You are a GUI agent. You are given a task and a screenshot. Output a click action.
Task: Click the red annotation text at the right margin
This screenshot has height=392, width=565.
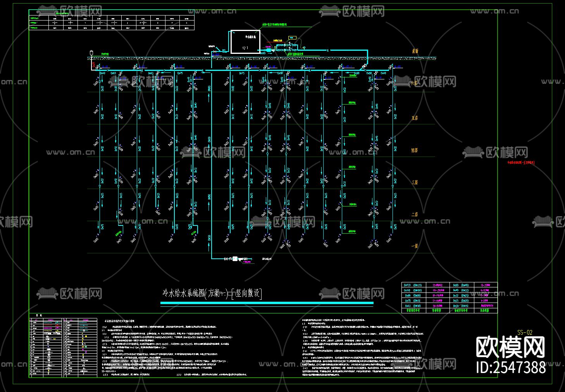(521, 163)
